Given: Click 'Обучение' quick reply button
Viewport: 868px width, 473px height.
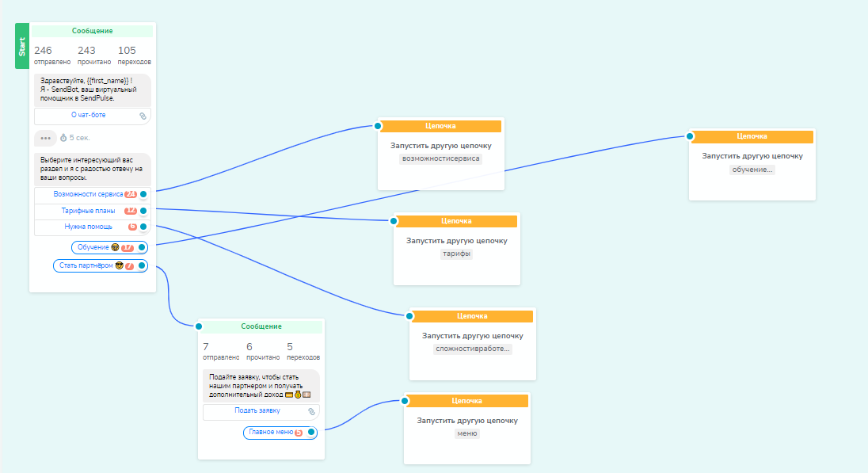Looking at the screenshot, I should 109,247.
